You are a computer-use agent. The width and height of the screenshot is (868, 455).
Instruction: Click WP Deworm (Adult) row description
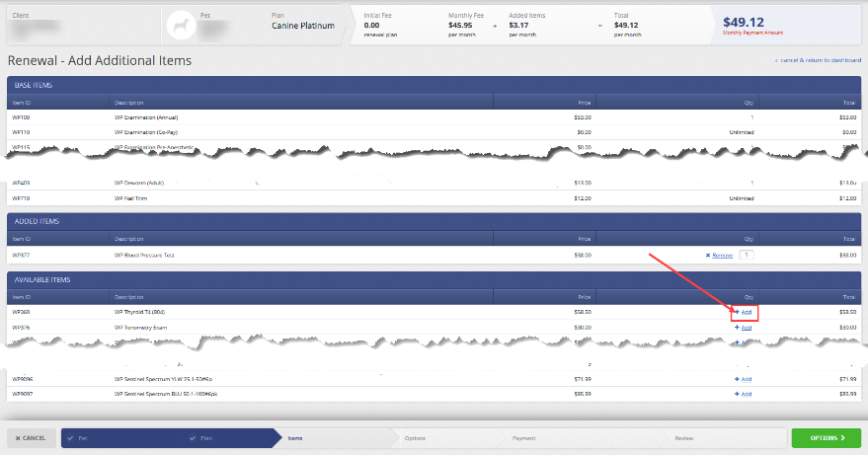(139, 183)
